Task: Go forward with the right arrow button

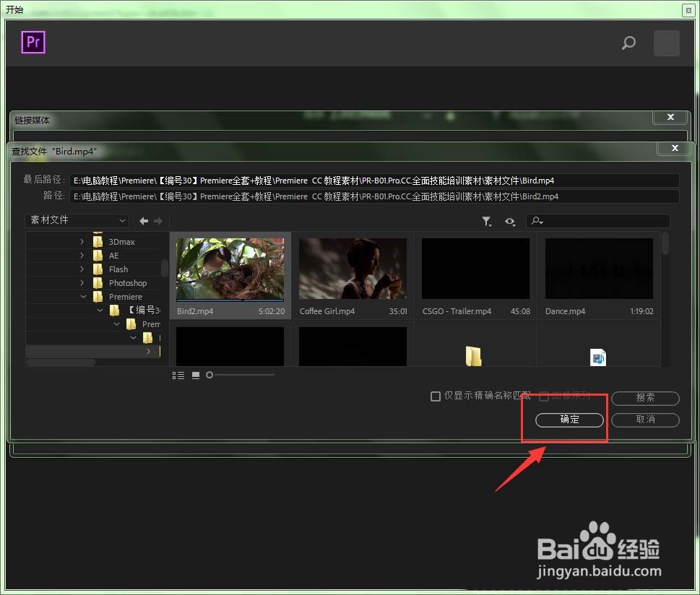Action: point(158,221)
